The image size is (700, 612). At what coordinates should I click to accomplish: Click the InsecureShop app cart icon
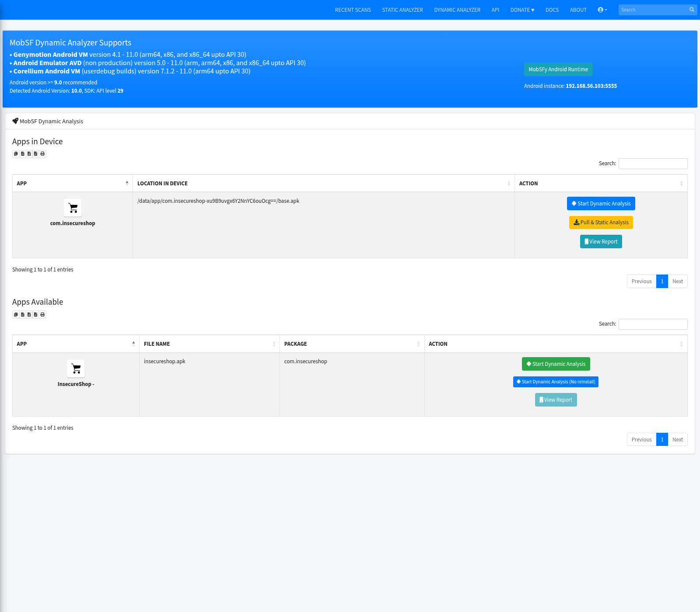(76, 369)
